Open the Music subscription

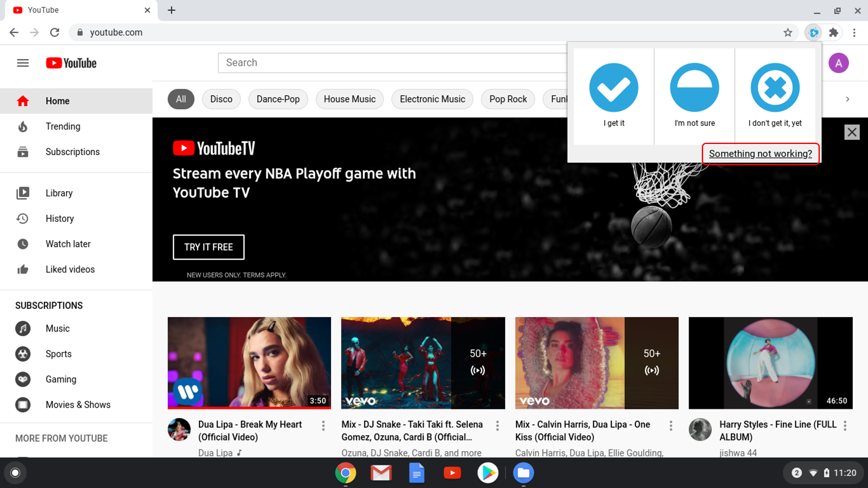coord(76,328)
